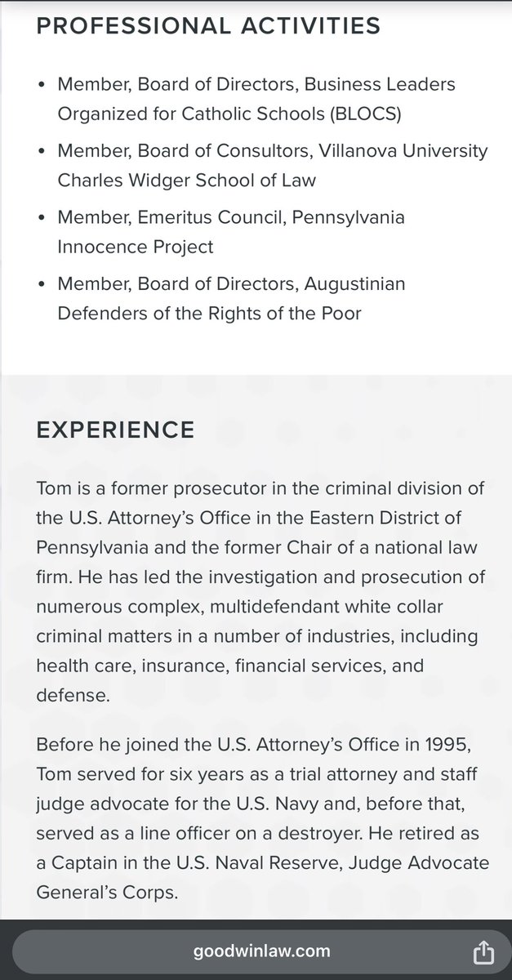
Task: Click the bullet beside the Augustinian Defenders entry
Action: (x=42, y=285)
